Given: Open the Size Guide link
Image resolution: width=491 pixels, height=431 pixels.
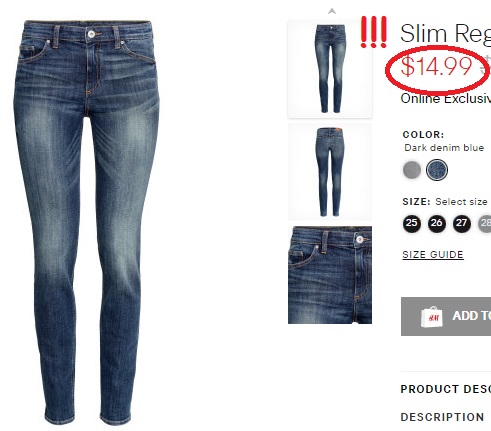Looking at the screenshot, I should pyautogui.click(x=433, y=255).
